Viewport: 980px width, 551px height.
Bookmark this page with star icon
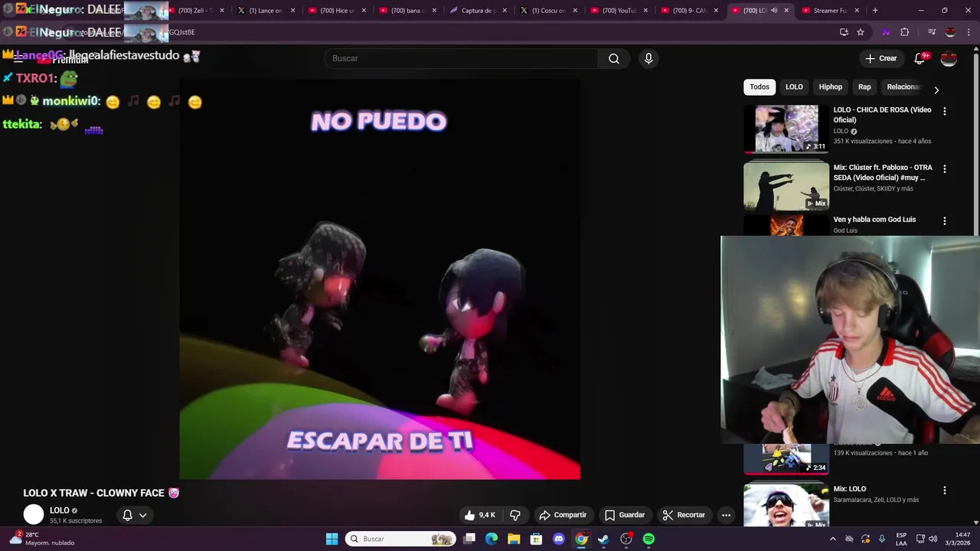(x=861, y=32)
